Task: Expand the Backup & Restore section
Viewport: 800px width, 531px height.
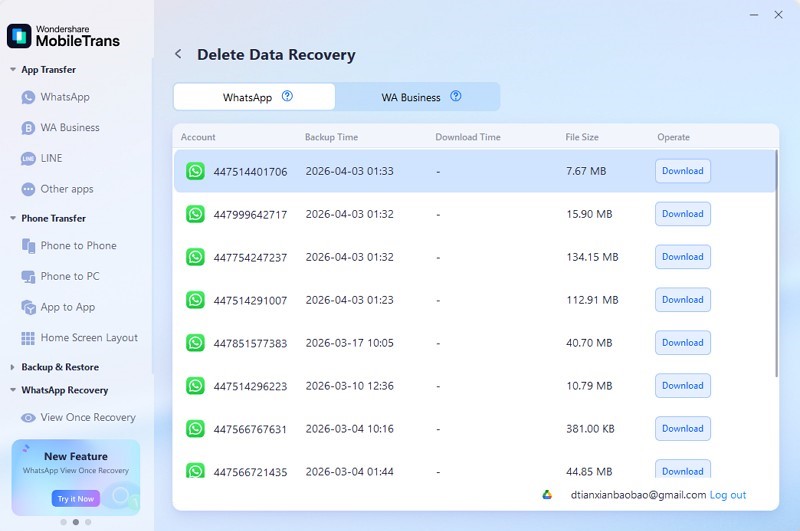Action: point(13,368)
